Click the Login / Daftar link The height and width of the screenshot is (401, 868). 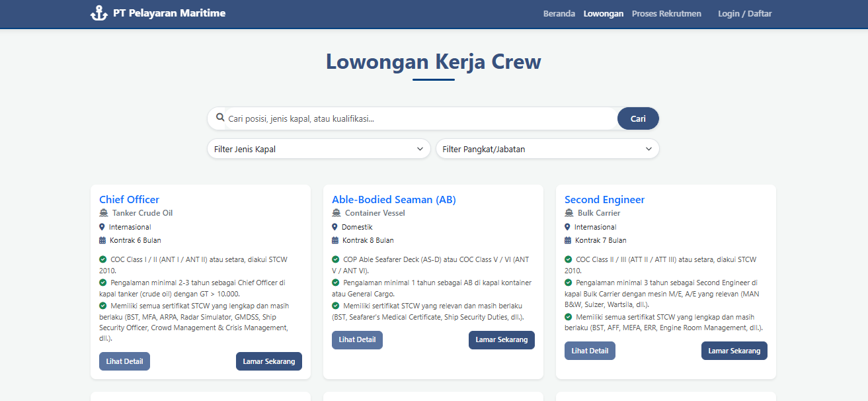tap(744, 14)
